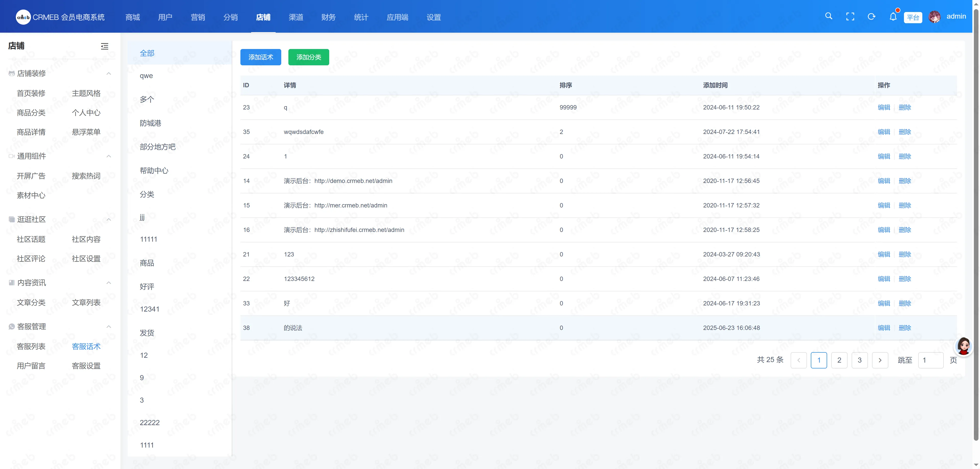Collapse the 客服管理 menu group
This screenshot has height=469, width=980.
point(109,326)
